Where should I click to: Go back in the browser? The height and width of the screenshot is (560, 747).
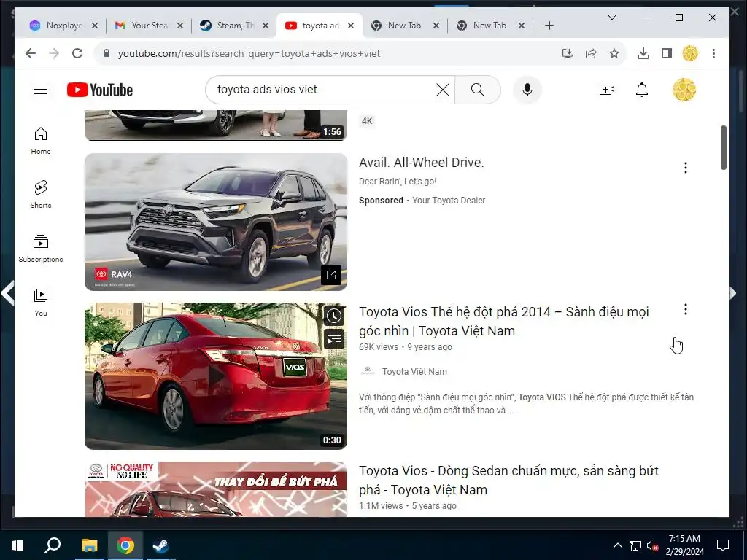(31, 53)
